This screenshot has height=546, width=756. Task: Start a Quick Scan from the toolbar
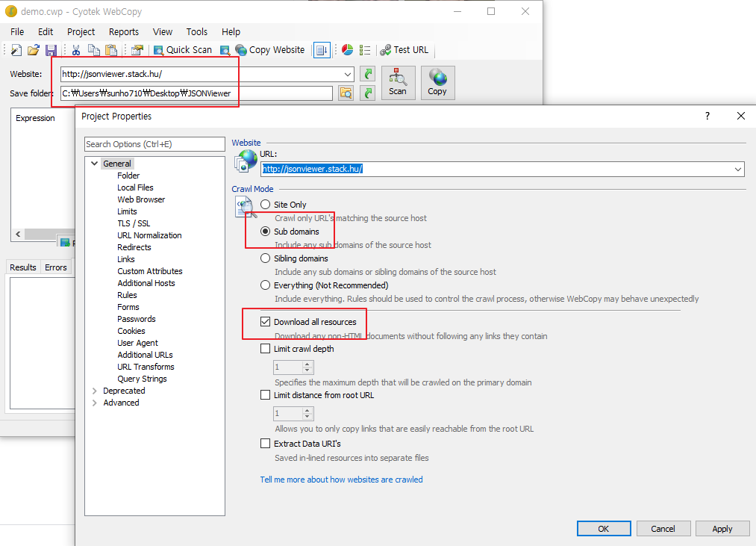(183, 50)
